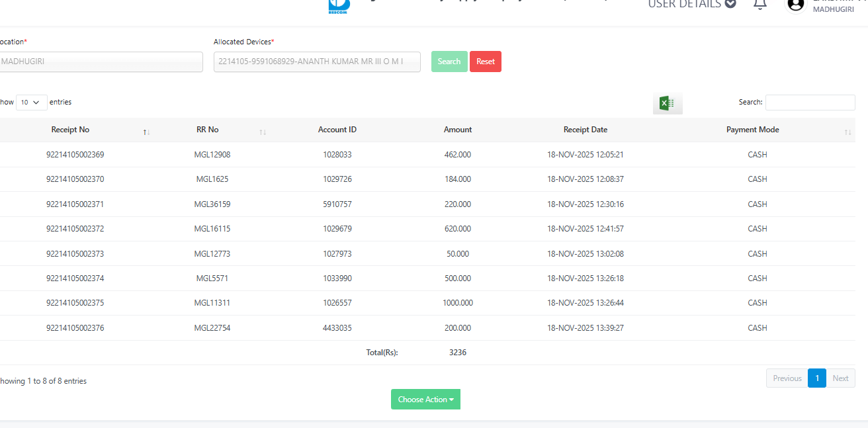Go to Next page
Screen dimensions: 868x428
[840, 378]
